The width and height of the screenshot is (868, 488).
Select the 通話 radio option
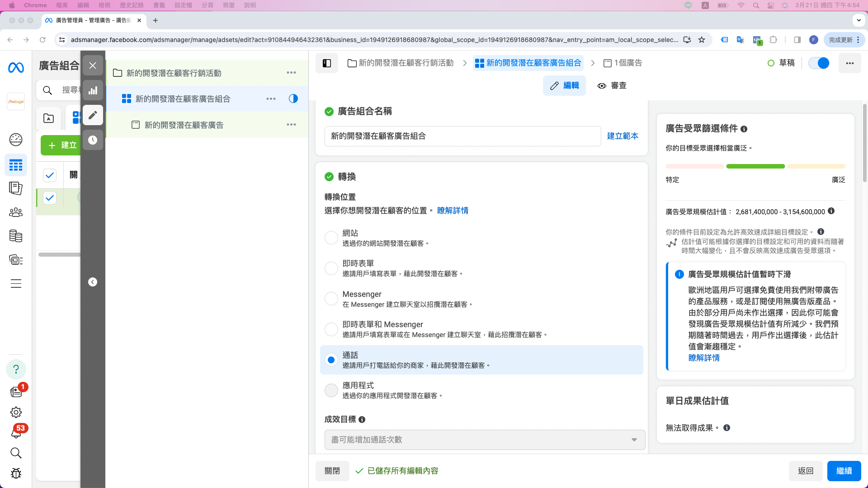[x=331, y=360]
